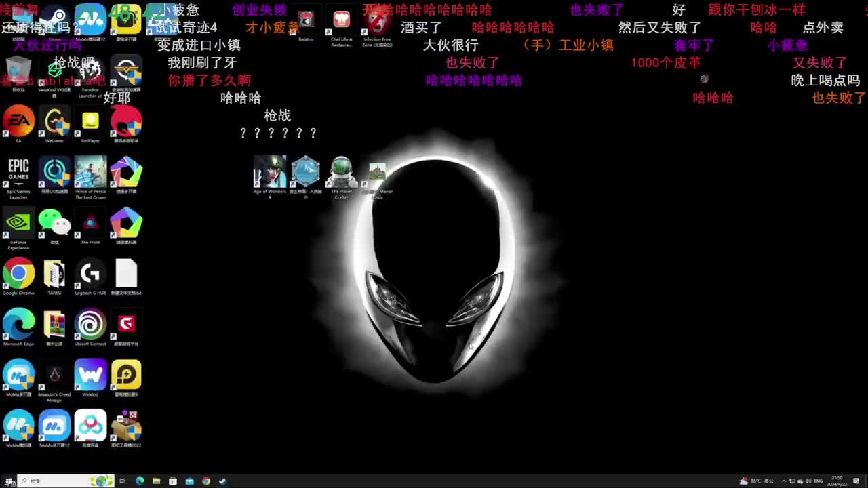Launch PotPlayer from the desktop
The height and width of the screenshot is (488, 868).
(90, 124)
